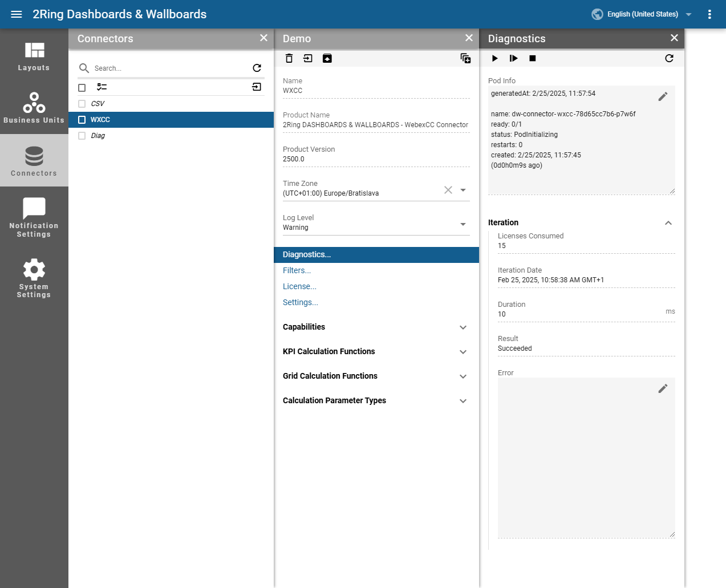Image resolution: width=726 pixels, height=588 pixels.
Task: Click inside the Error text area
Action: 586,457
